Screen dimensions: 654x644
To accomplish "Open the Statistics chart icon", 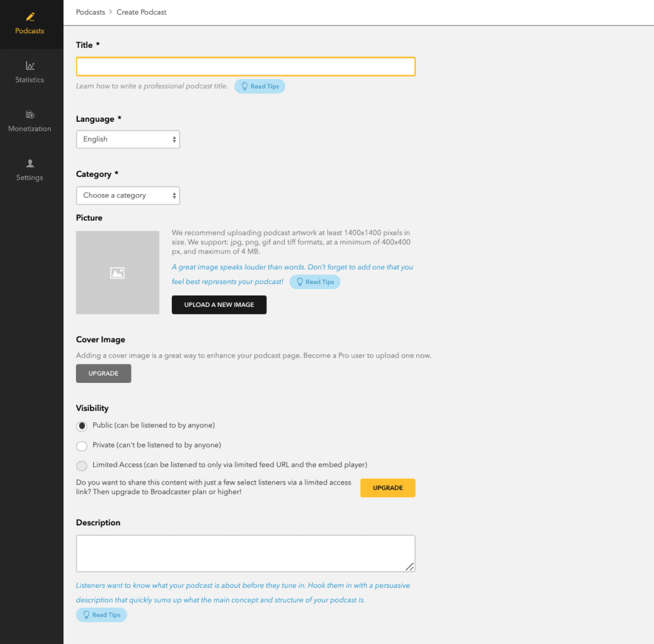I will [29, 66].
